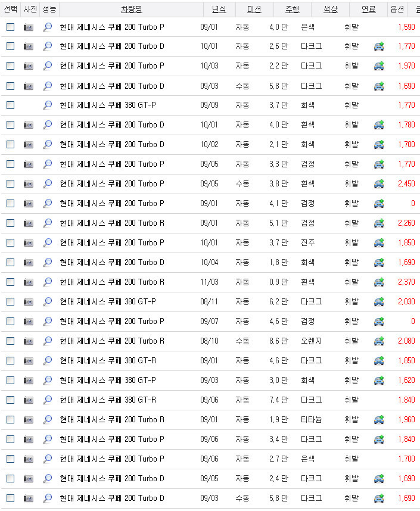Show options icon for 09/07 Turbo P
Viewport: 420px width, 511px height.
(379, 322)
